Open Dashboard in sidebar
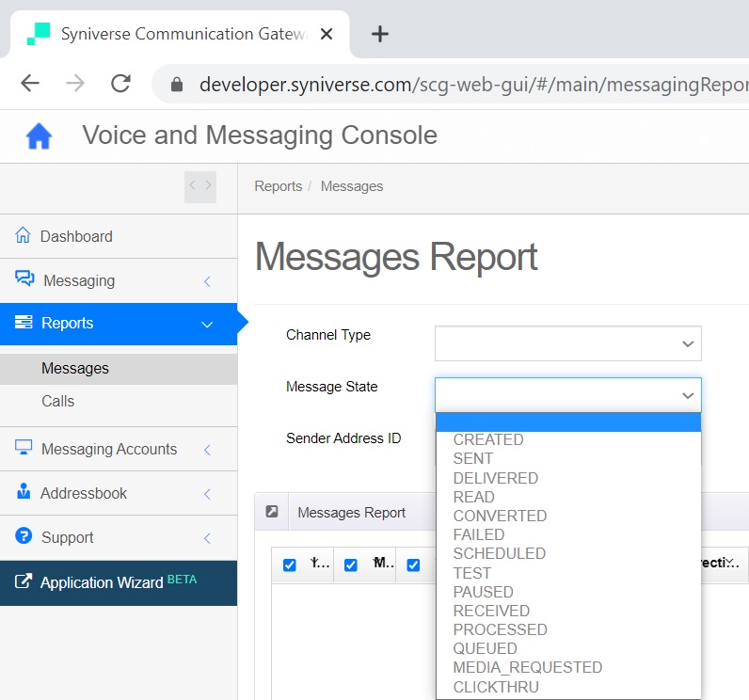Viewport: 749px width, 700px height. tap(119, 236)
